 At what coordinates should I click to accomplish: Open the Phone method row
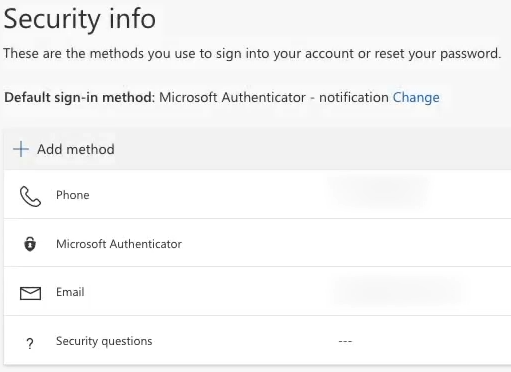click(x=257, y=195)
